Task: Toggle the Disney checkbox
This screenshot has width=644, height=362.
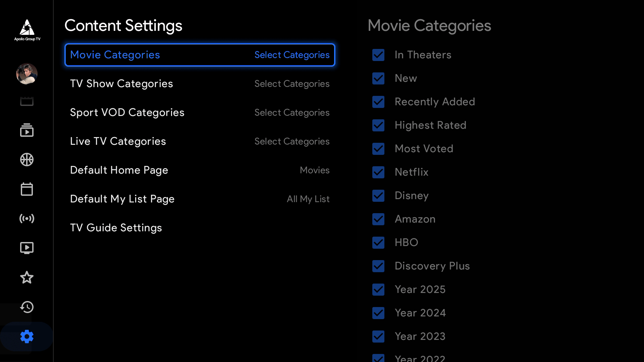Action: click(x=378, y=196)
